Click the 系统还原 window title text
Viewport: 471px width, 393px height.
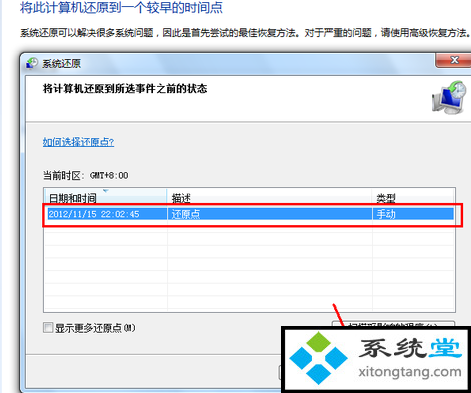[61, 63]
